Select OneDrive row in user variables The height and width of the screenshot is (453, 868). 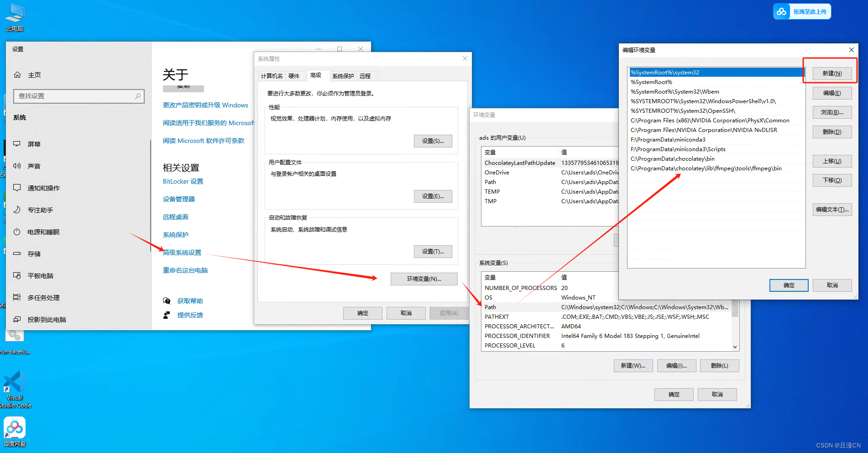tap(550, 173)
